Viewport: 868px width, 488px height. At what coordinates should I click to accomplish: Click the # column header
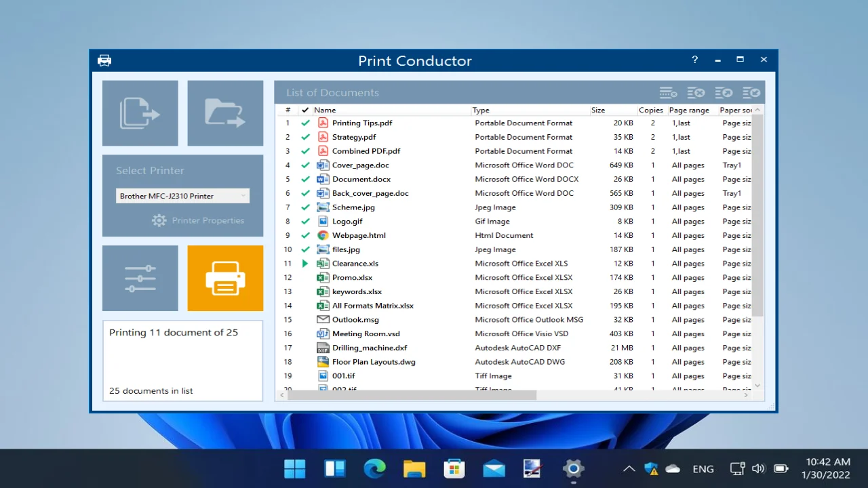coord(288,110)
